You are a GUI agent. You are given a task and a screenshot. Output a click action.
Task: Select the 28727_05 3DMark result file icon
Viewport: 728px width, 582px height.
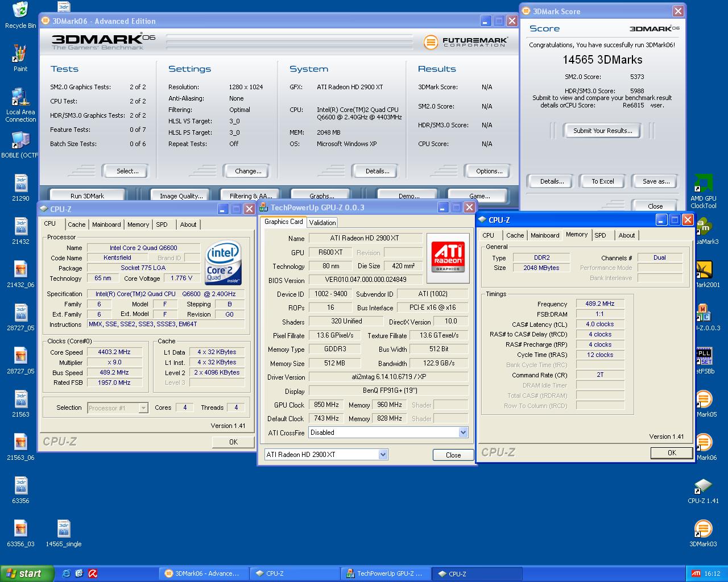20,318
